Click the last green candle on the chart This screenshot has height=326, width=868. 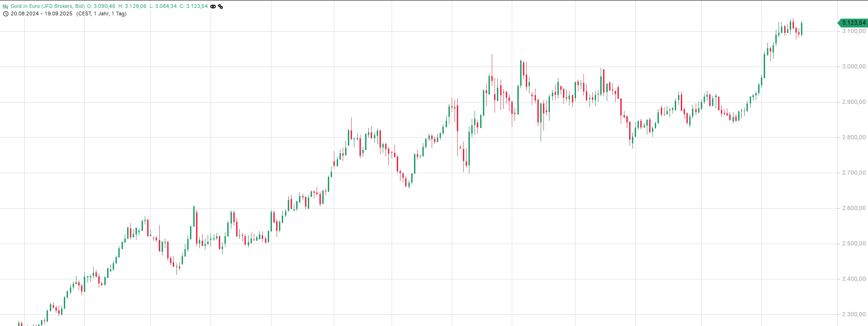801,29
